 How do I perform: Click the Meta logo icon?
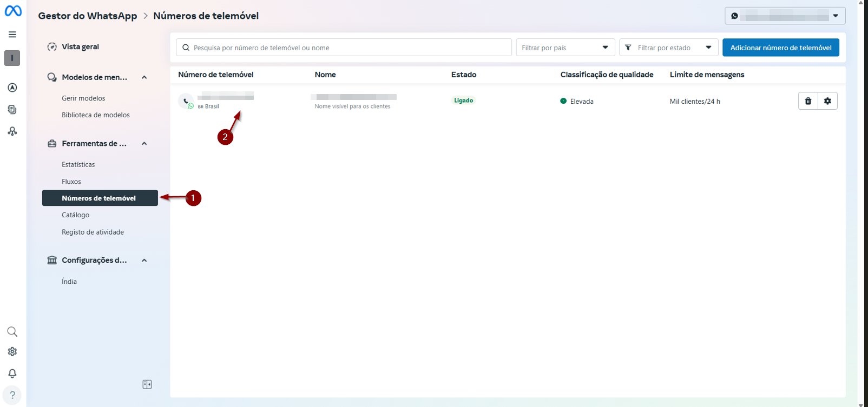click(13, 11)
